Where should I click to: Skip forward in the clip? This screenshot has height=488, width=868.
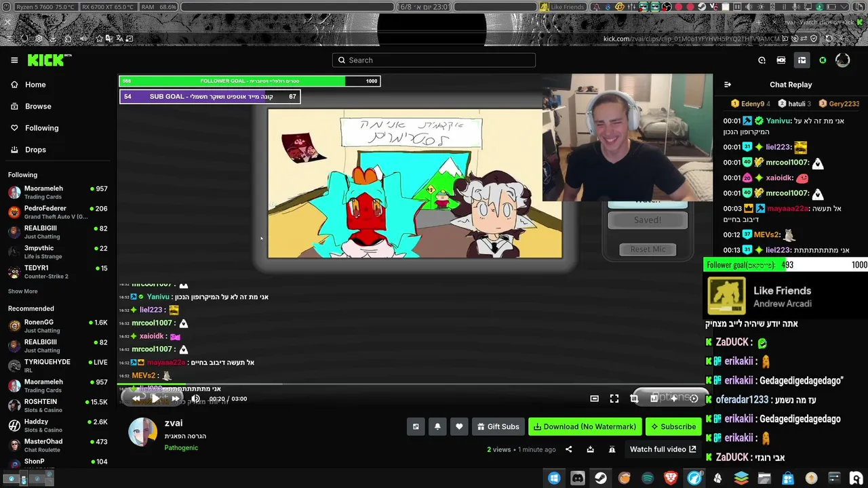175,399
